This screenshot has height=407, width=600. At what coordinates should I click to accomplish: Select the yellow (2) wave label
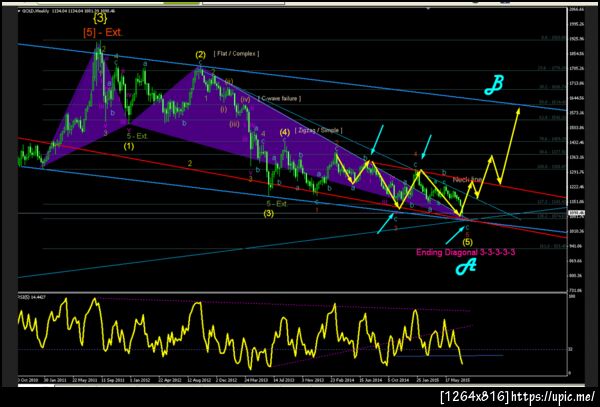[x=200, y=55]
